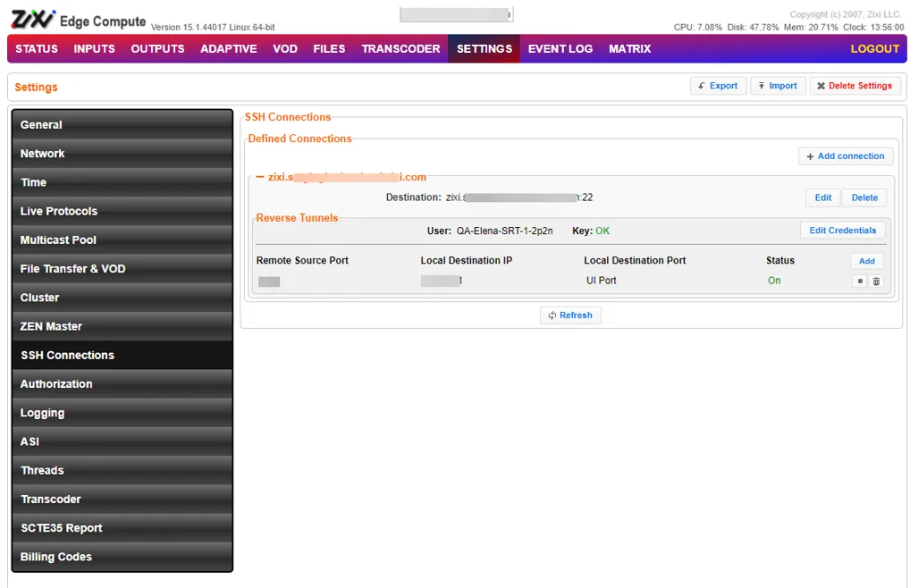Open Edit Credentials
This screenshot has width=910, height=588.
843,231
